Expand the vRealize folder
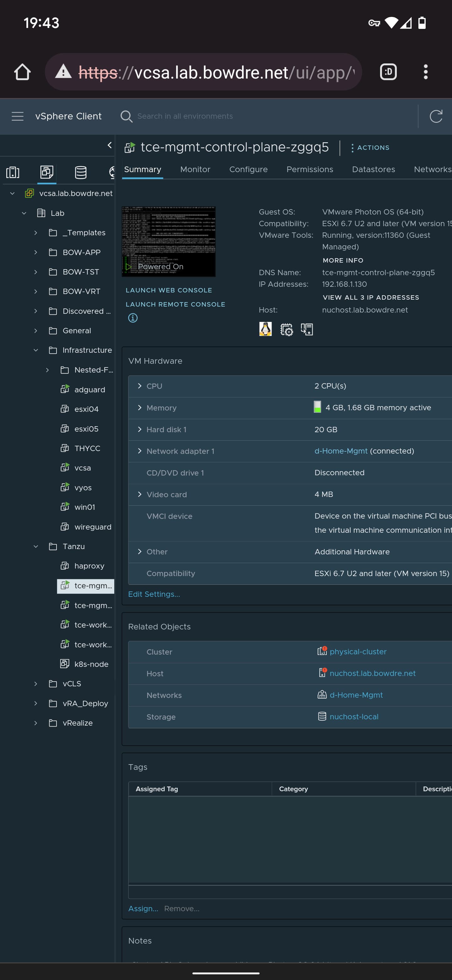This screenshot has height=980, width=452. (36, 723)
